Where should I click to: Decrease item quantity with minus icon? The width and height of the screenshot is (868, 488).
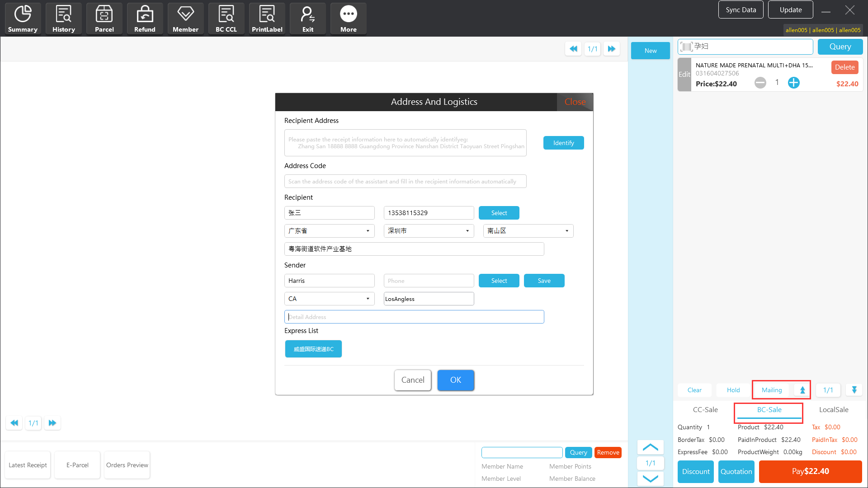pyautogui.click(x=760, y=83)
